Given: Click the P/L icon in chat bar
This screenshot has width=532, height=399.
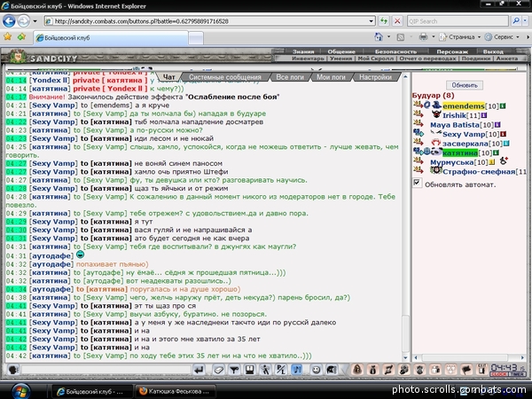Looking at the screenshot, I should (281, 370).
